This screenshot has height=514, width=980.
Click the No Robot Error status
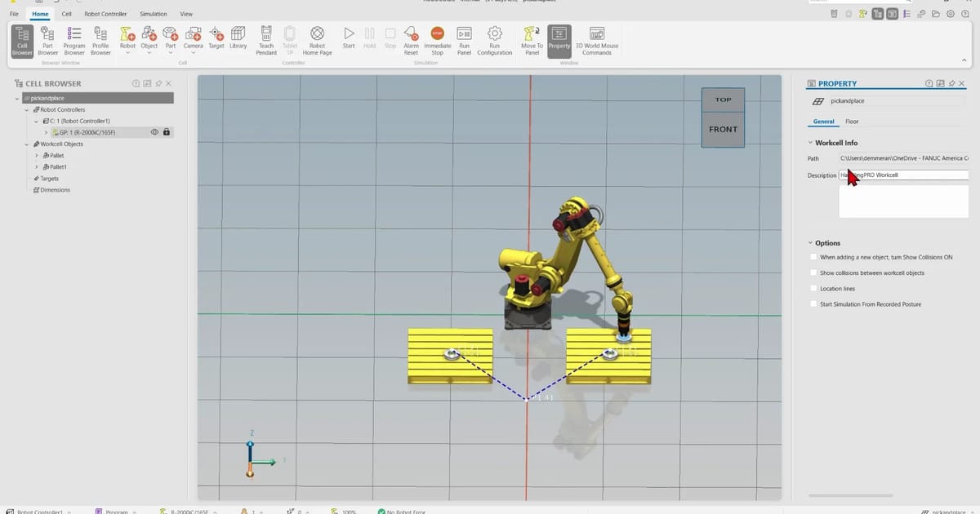pyautogui.click(x=401, y=512)
